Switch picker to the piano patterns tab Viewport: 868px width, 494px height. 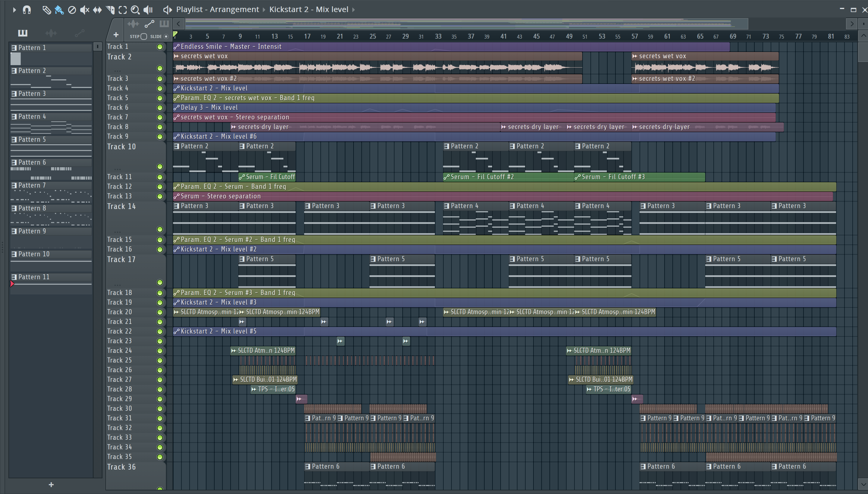(23, 33)
